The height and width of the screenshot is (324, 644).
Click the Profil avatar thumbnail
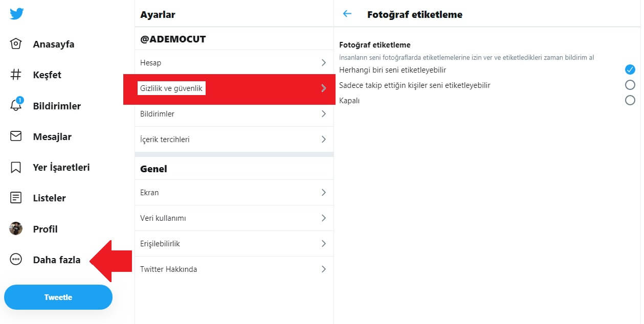16,228
